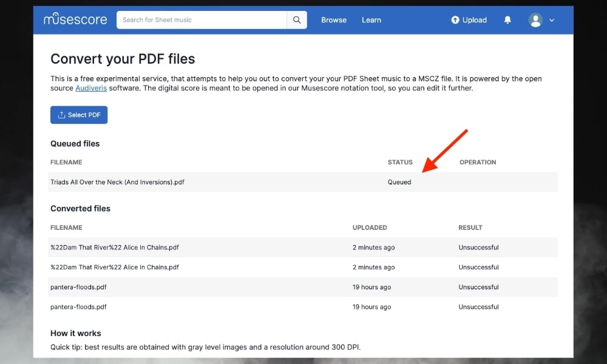The image size is (607, 364).
Task: Click the Queued status of Triads file
Action: (399, 182)
